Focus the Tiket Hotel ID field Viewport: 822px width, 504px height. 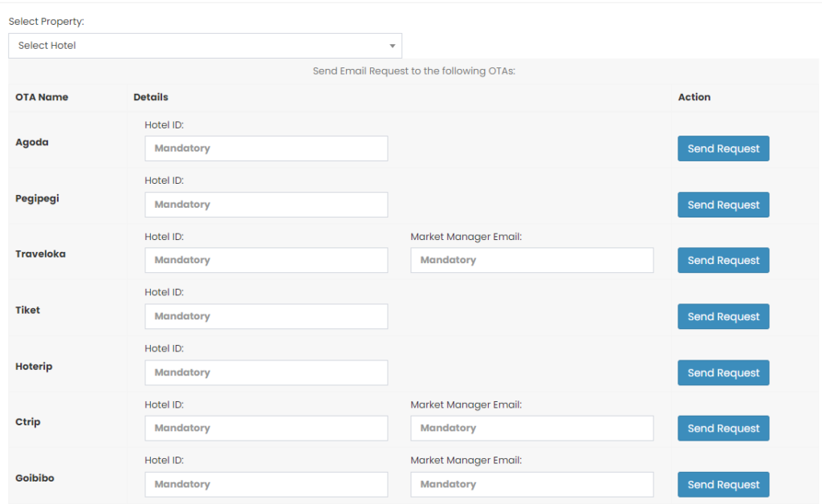[x=267, y=316]
